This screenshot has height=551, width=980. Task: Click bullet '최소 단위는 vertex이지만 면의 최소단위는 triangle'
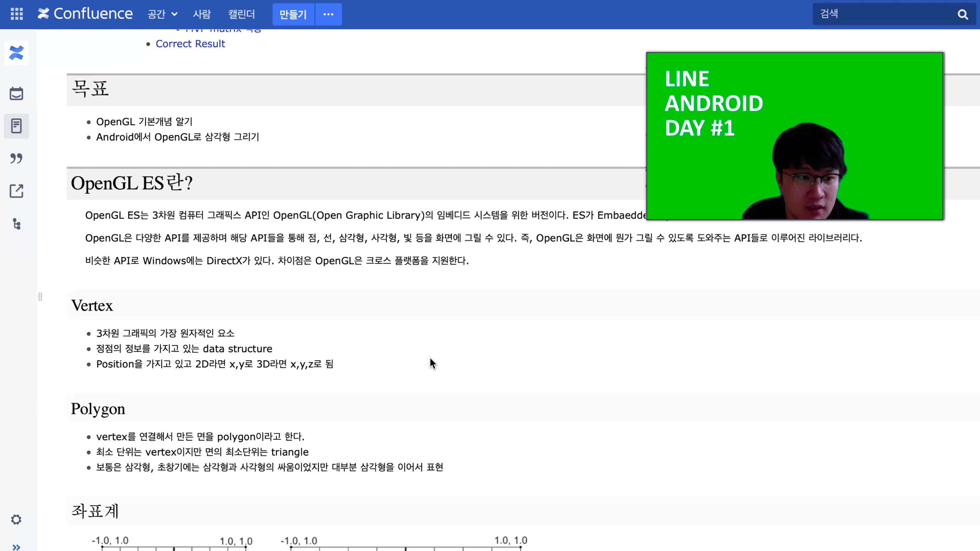point(202,452)
